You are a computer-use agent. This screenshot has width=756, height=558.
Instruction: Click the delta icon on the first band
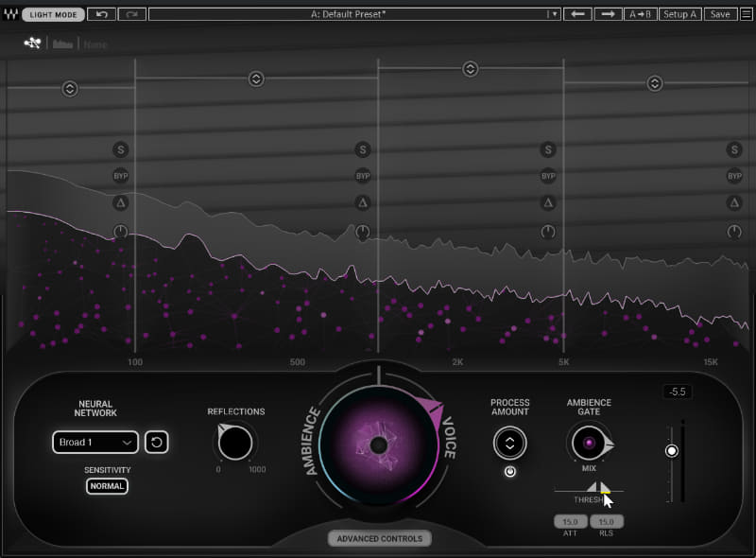tap(121, 202)
